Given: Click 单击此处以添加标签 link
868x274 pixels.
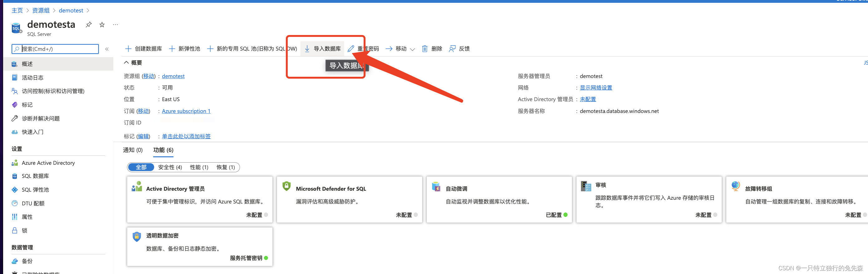Looking at the screenshot, I should point(186,136).
